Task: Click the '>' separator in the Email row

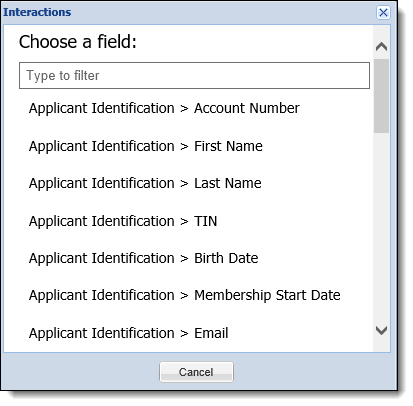Action: coord(184,334)
